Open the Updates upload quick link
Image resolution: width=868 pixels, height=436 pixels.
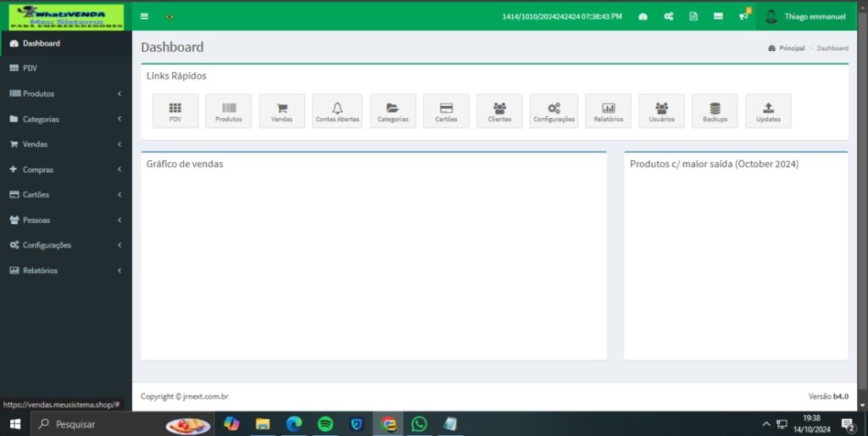(768, 111)
